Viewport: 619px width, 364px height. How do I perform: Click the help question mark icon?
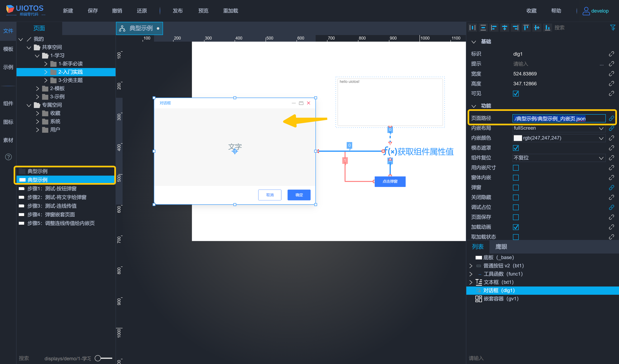pyautogui.click(x=8, y=157)
